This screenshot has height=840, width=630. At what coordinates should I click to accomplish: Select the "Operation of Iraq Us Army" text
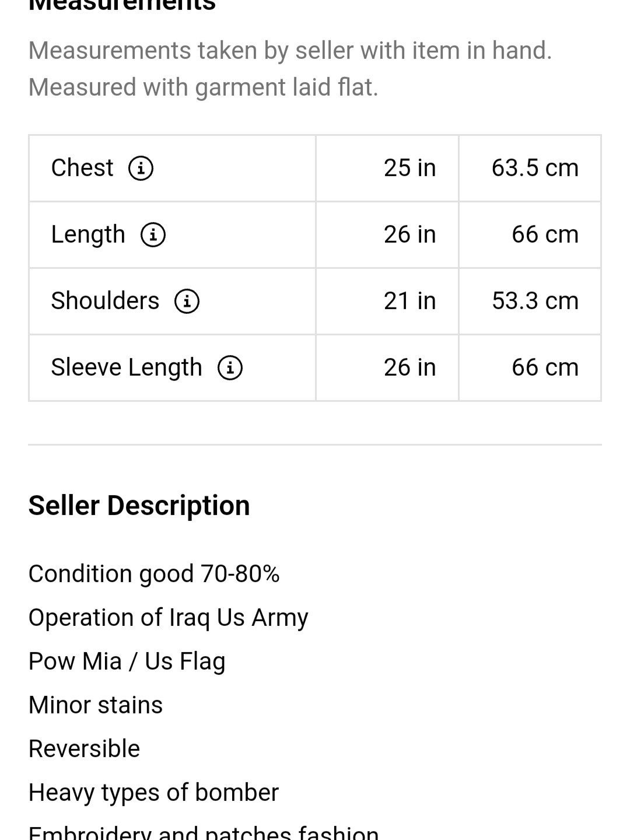pyautogui.click(x=168, y=618)
